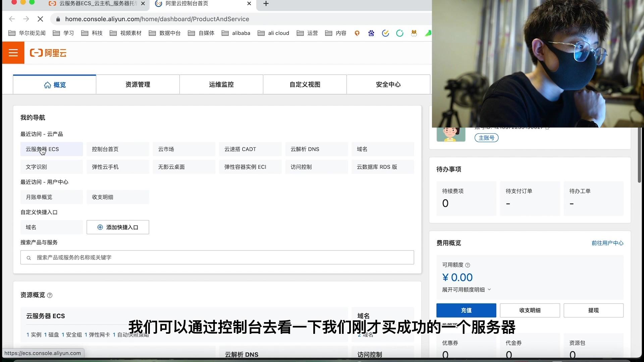Open the 内容 bookmark folder
644x362 pixels.
coord(336,33)
